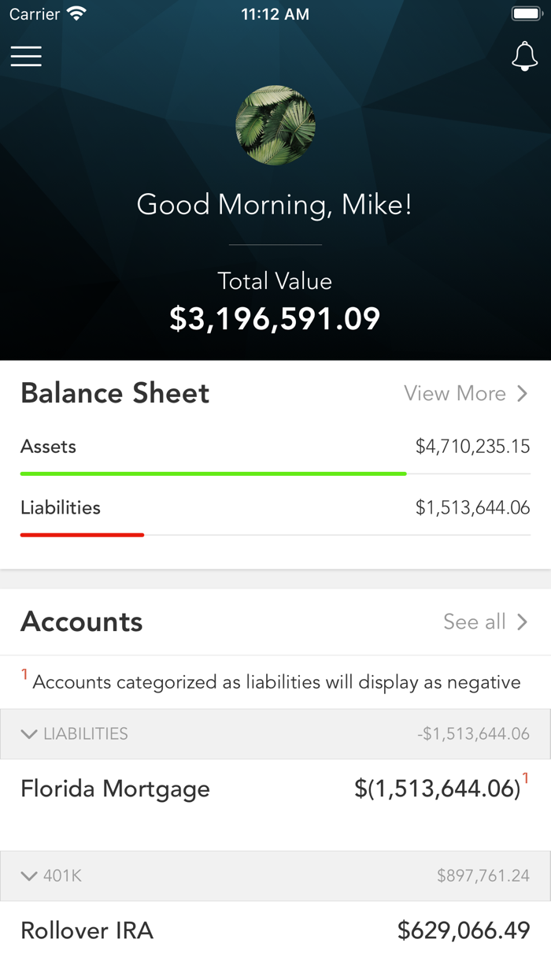Image resolution: width=551 pixels, height=980 pixels.
Task: Open the Florida Mortgage account
Action: [116, 788]
